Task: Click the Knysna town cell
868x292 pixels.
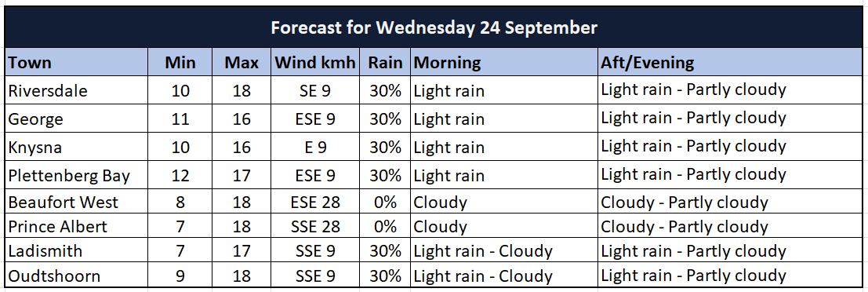Action: point(76,148)
